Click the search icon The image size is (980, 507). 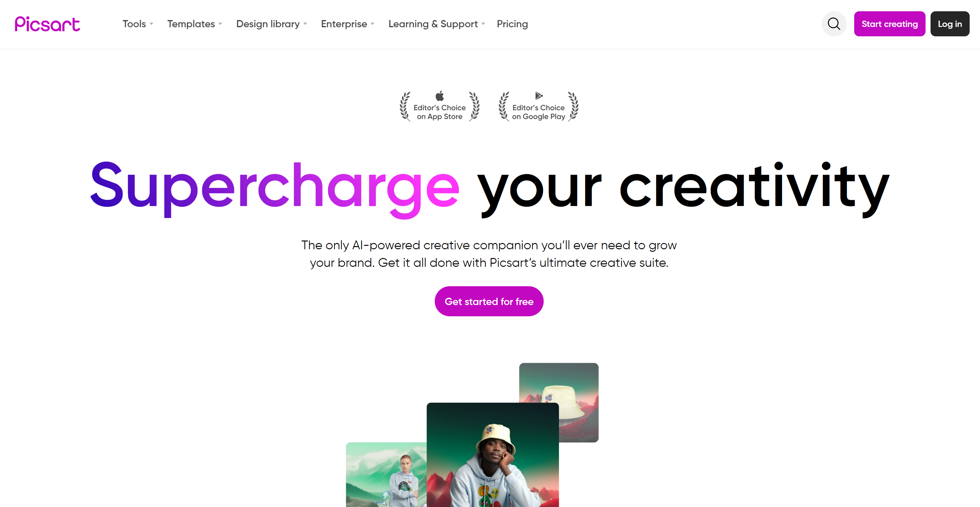tap(835, 24)
